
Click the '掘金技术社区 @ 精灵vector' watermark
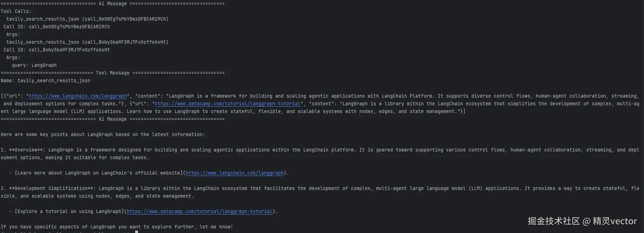(582, 221)
